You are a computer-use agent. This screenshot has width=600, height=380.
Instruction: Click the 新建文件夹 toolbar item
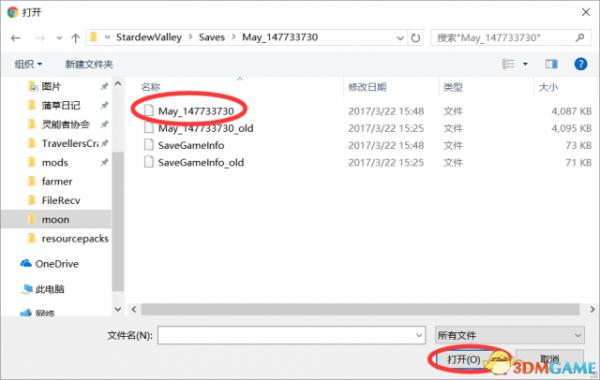[89, 64]
